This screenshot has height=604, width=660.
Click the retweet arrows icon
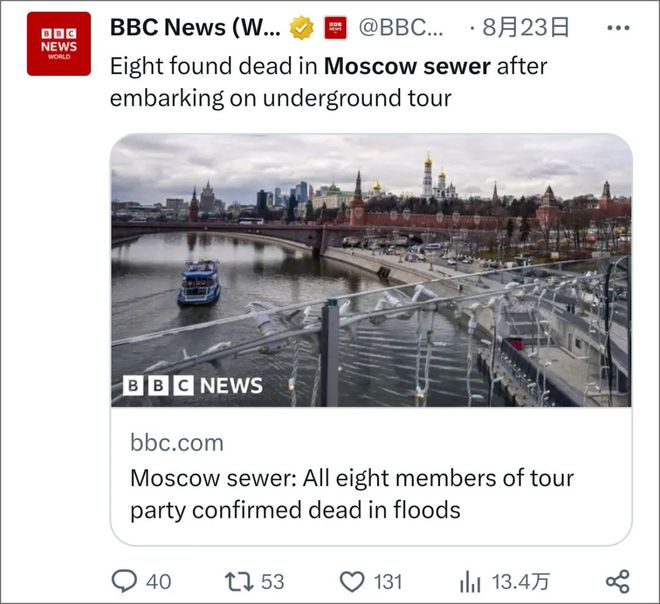point(239,582)
